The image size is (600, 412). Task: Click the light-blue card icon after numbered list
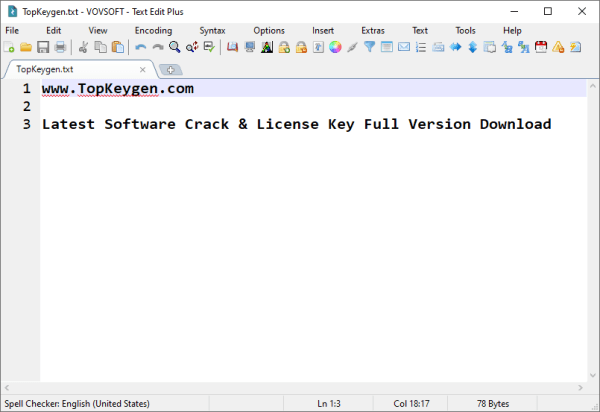tap(438, 47)
